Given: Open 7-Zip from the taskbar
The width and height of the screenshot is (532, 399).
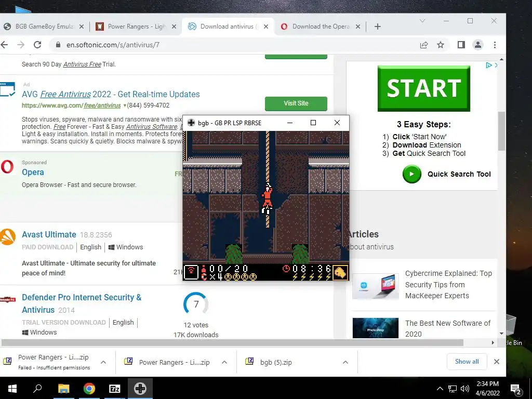Looking at the screenshot, I should [x=114, y=389].
